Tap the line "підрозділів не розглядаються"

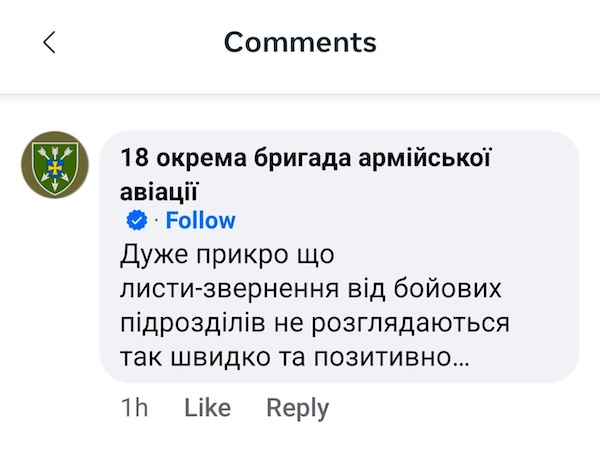click(315, 323)
